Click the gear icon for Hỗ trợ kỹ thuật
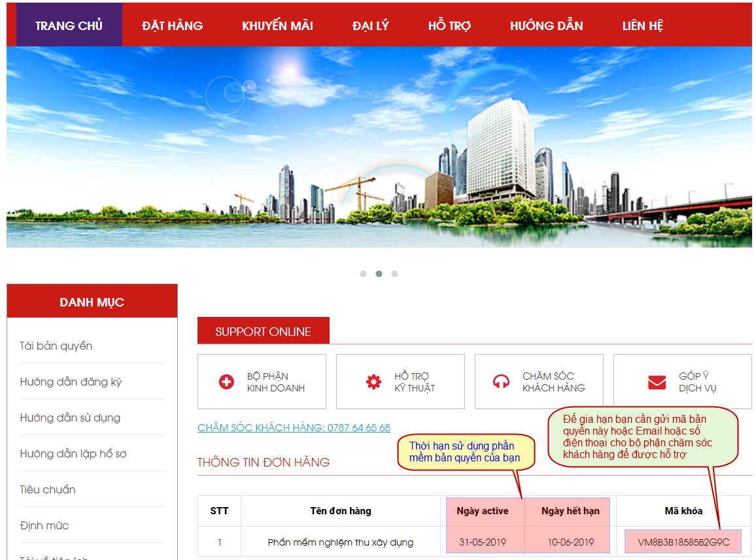The width and height of the screenshot is (756, 560). (x=373, y=382)
